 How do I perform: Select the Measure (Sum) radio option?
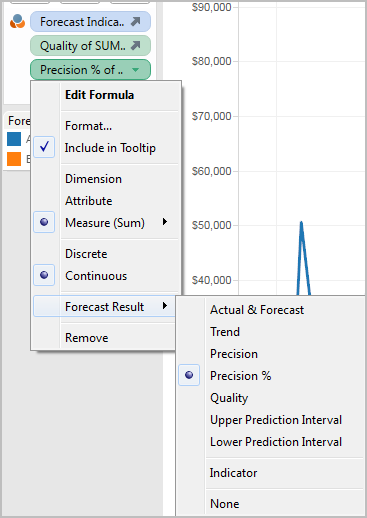tap(44, 222)
